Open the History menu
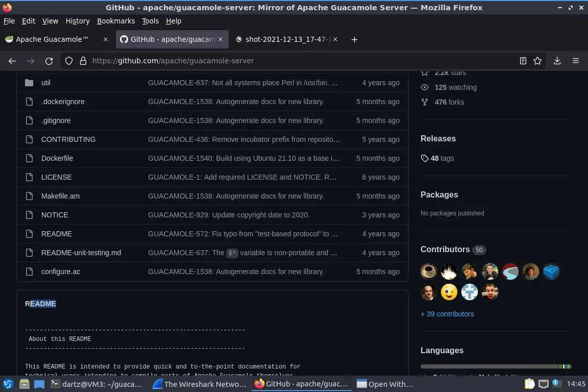Screen dimensions: 588x392 [x=78, y=21]
